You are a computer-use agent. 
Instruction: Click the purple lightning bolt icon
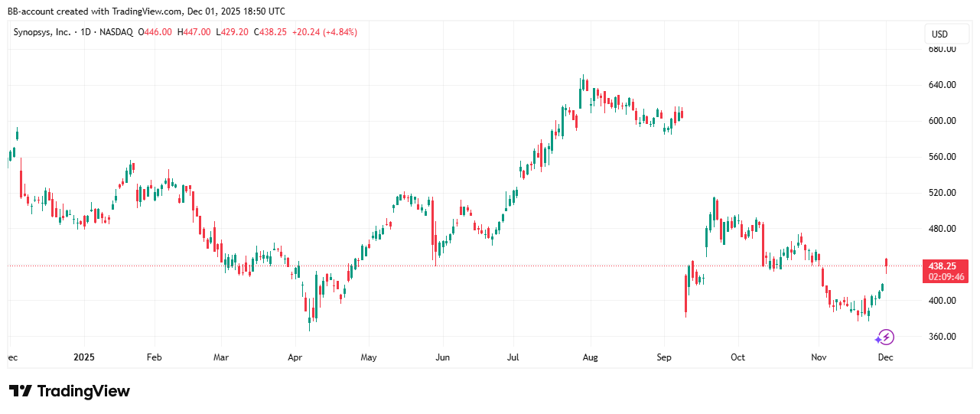pyautogui.click(x=886, y=337)
